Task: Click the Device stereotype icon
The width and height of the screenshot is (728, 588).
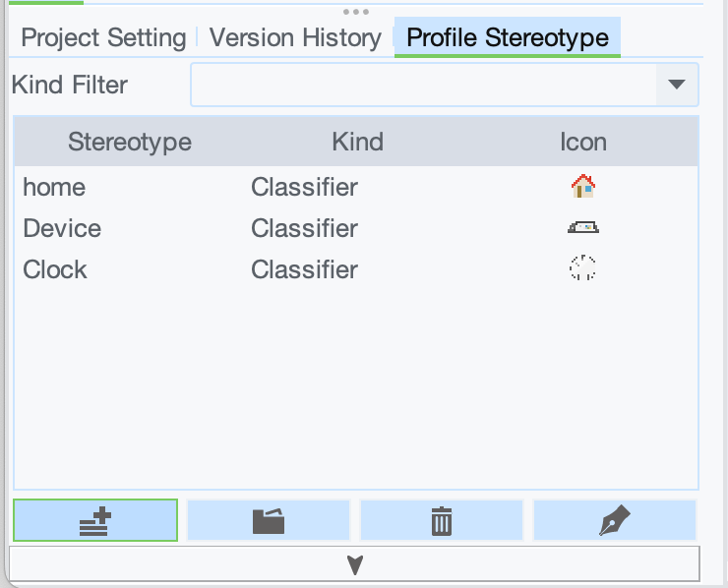Action: (x=583, y=228)
